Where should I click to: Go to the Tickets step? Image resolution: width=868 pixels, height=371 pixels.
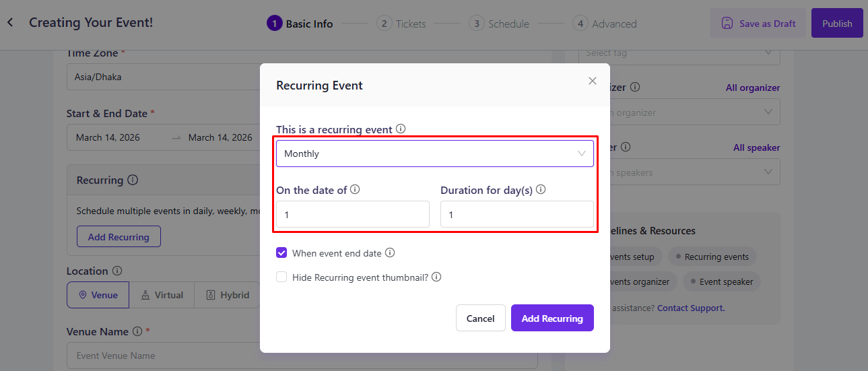coord(402,24)
